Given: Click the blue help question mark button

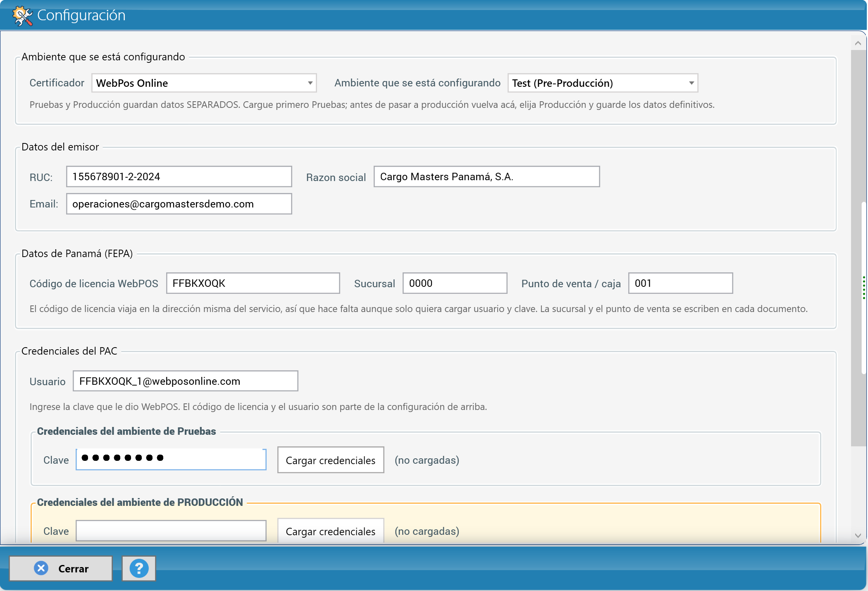Looking at the screenshot, I should pyautogui.click(x=139, y=569).
